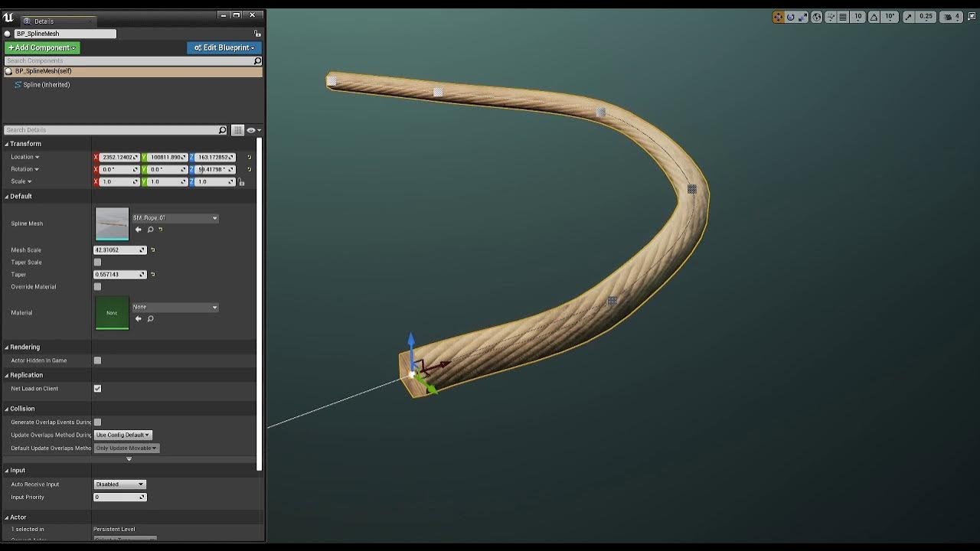
Task: Open the SM_Rope_01 mesh dropdown
Action: (x=175, y=218)
